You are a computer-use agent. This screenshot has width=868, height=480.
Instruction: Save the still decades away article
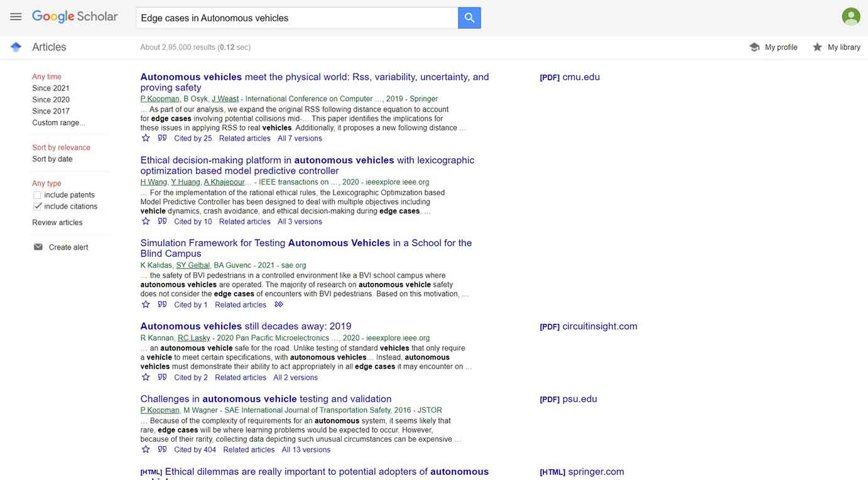click(146, 377)
